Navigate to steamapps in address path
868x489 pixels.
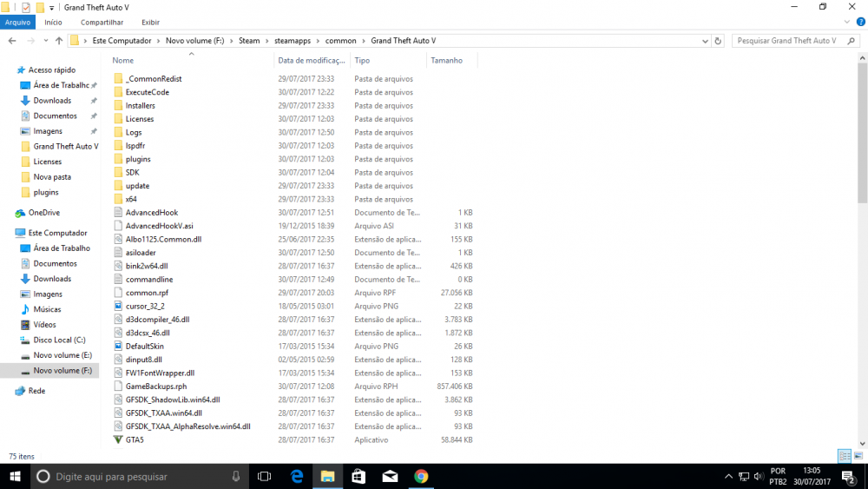click(x=293, y=41)
